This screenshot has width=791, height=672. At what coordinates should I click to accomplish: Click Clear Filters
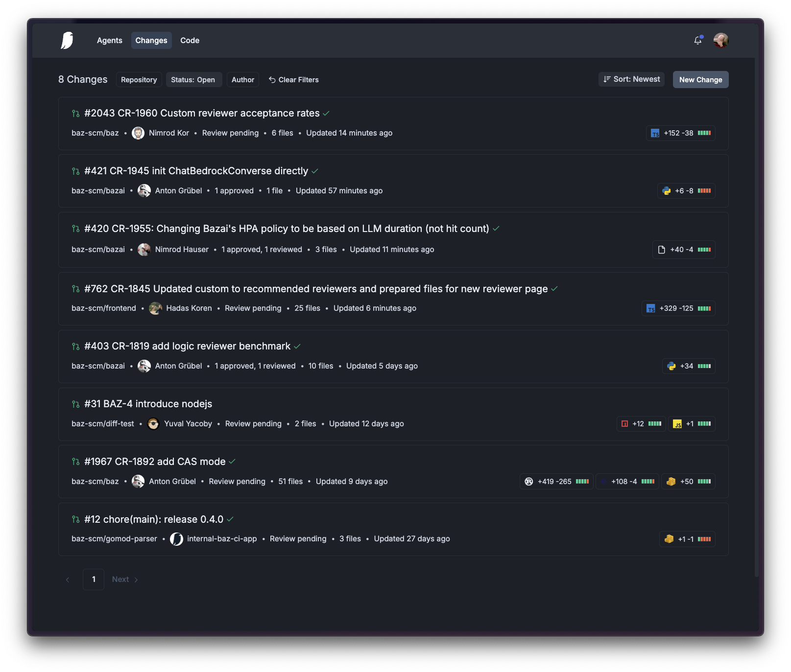(293, 80)
